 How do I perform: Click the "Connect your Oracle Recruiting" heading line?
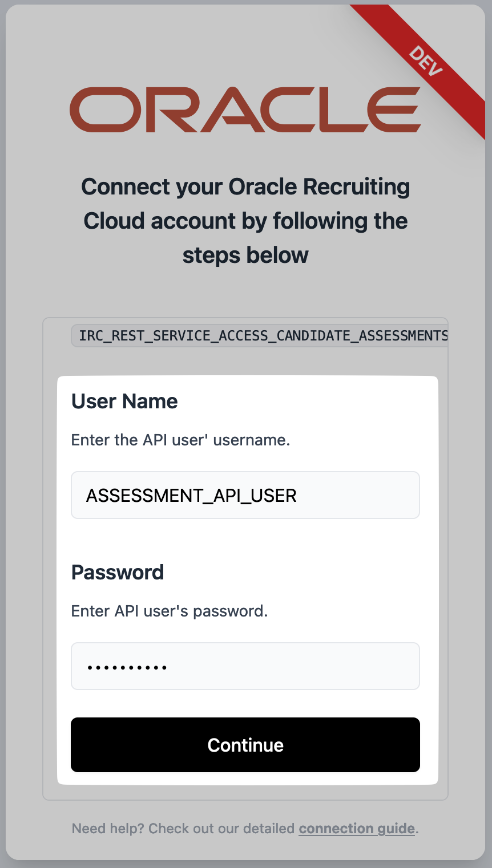pos(245,186)
